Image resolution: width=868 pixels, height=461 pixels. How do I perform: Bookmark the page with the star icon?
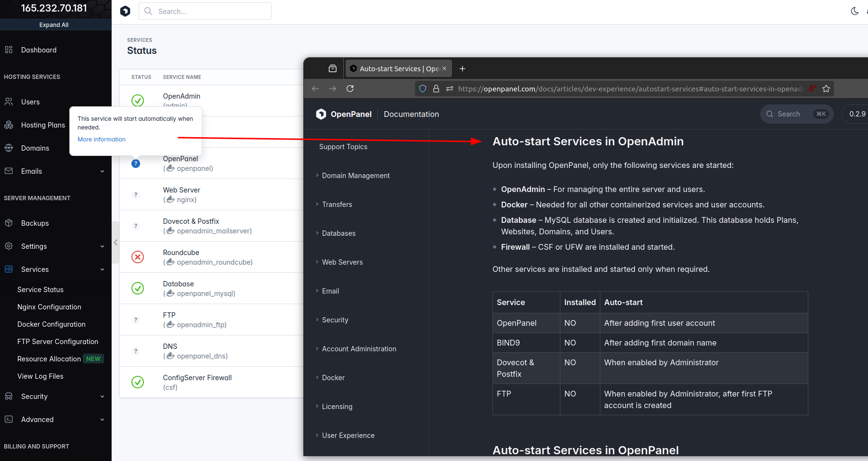click(826, 89)
